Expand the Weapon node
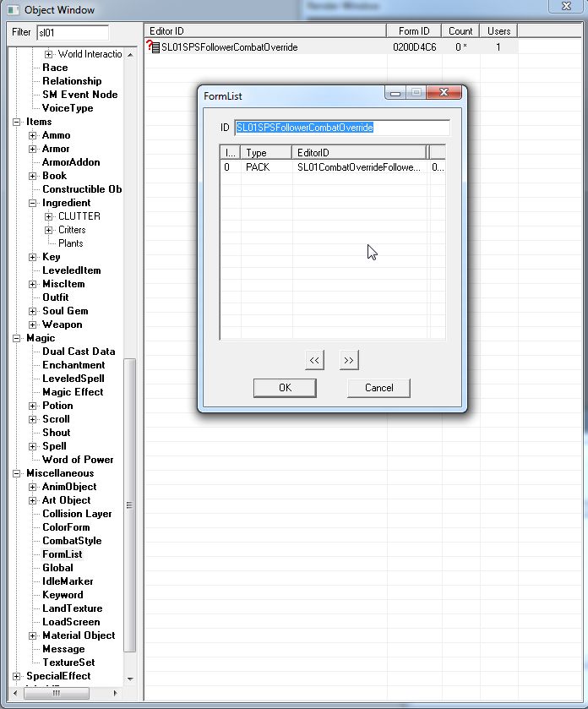Image resolution: width=588 pixels, height=709 pixels. (33, 325)
